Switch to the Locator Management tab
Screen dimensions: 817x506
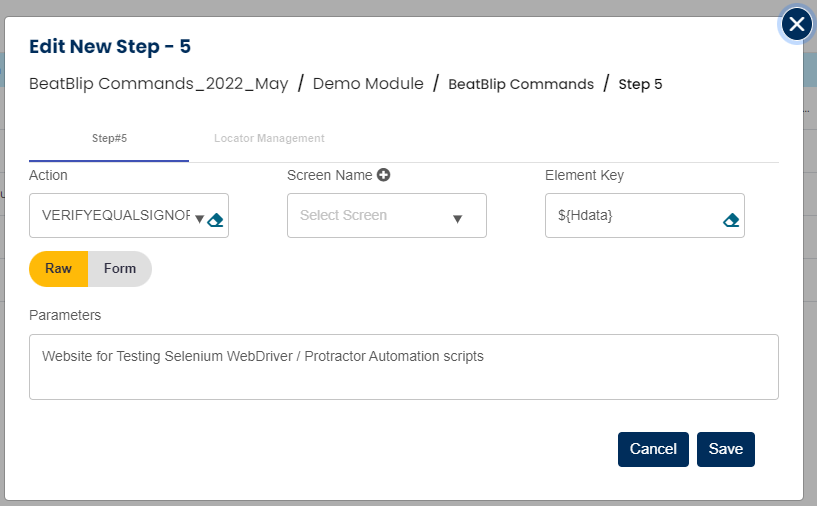269,138
